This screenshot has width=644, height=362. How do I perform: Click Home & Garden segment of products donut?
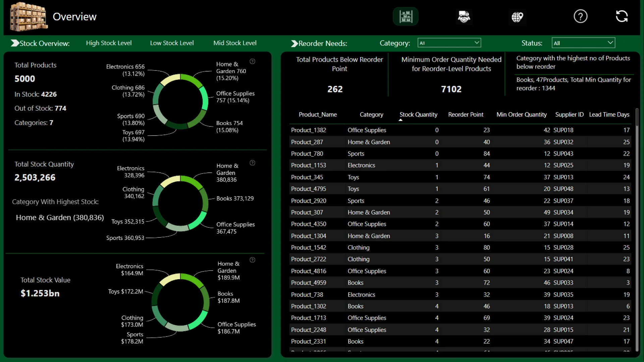point(191,79)
